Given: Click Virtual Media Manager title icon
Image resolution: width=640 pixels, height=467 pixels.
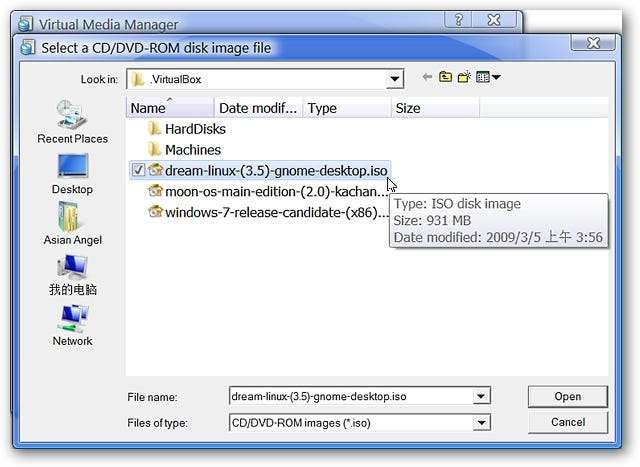Looking at the screenshot, I should click(x=25, y=23).
